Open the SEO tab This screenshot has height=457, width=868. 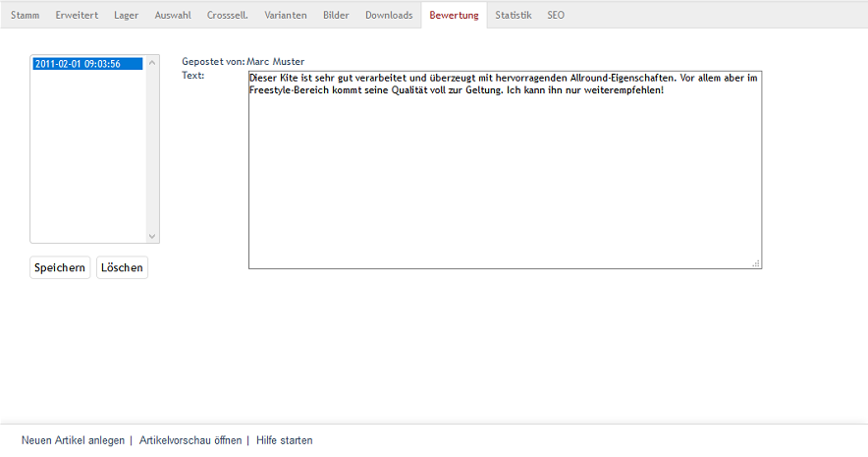coord(556,15)
